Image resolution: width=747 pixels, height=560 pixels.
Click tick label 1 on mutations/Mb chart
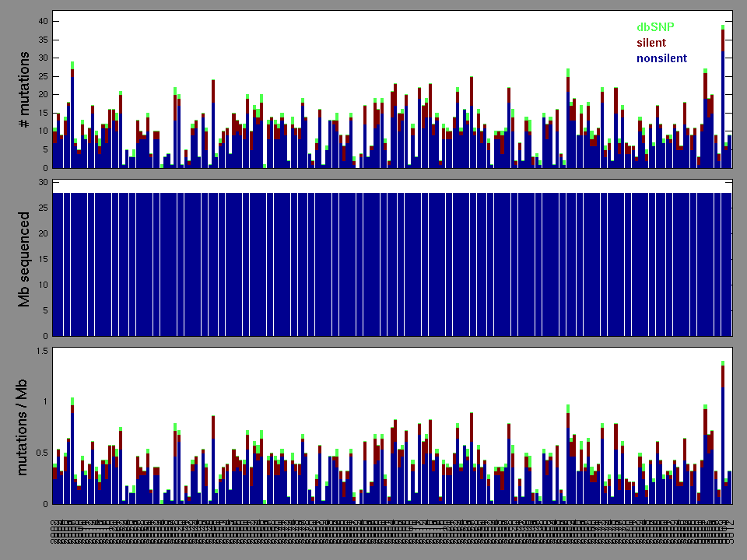(x=44, y=402)
